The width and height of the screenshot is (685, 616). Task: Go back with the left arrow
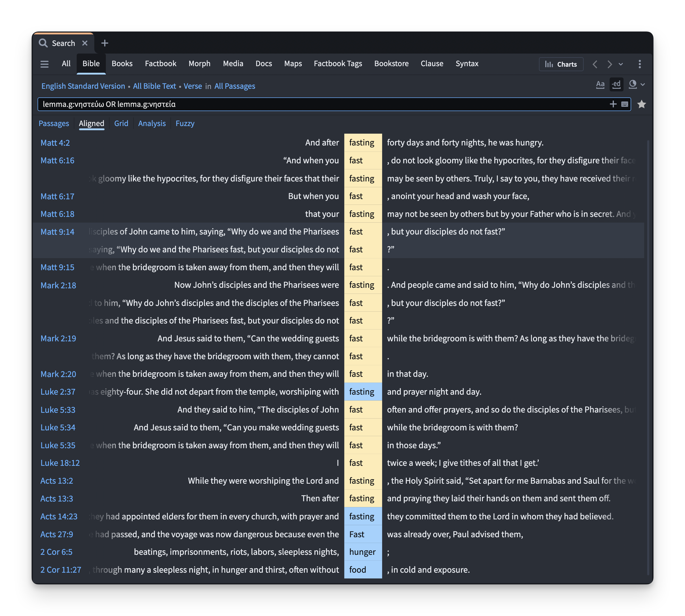tap(595, 64)
